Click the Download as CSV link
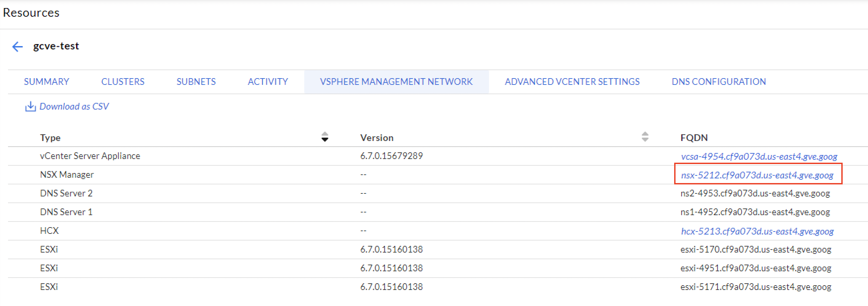The width and height of the screenshot is (868, 306). click(74, 106)
